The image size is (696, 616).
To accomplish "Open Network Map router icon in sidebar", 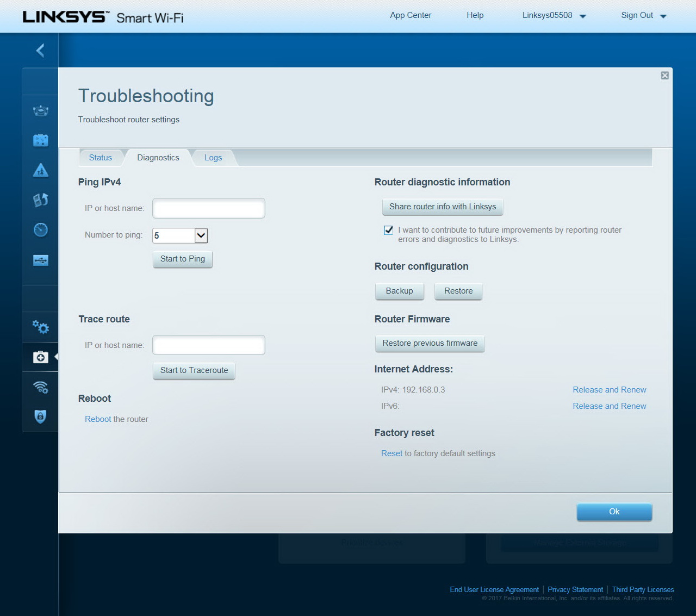I will 41,111.
